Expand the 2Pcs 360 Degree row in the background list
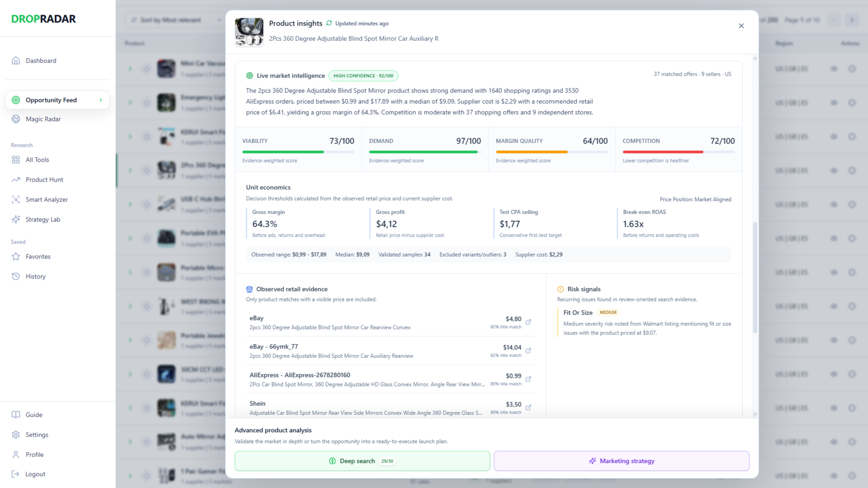The width and height of the screenshot is (868, 488). [x=130, y=171]
